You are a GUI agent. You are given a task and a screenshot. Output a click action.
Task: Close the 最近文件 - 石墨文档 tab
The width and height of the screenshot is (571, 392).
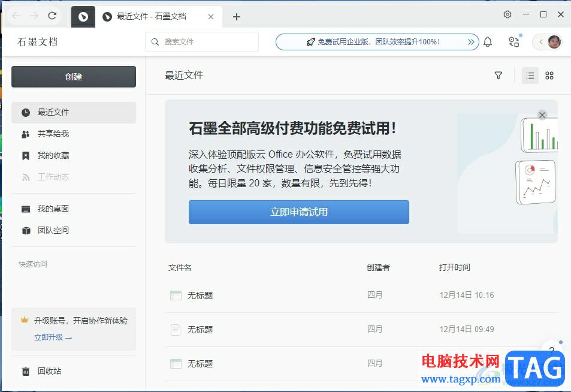pyautogui.click(x=211, y=17)
